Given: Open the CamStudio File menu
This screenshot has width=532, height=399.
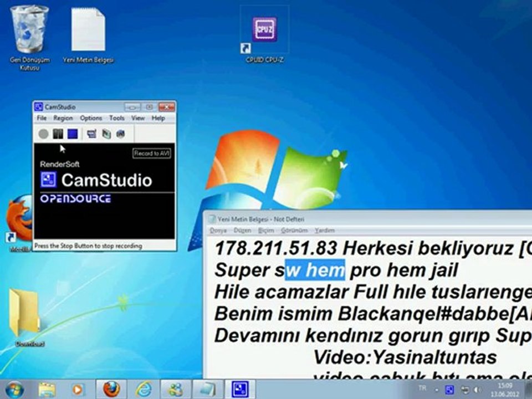Looking at the screenshot, I should click(x=42, y=118).
